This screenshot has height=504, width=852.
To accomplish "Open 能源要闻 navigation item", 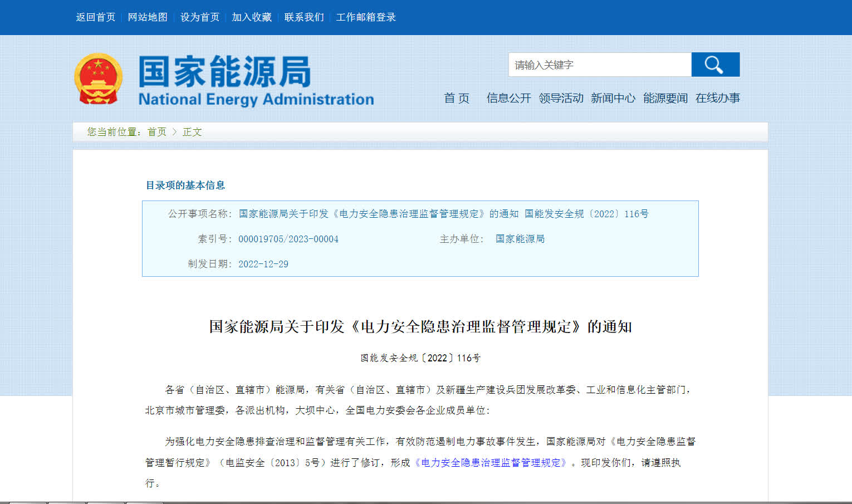I will pyautogui.click(x=665, y=98).
